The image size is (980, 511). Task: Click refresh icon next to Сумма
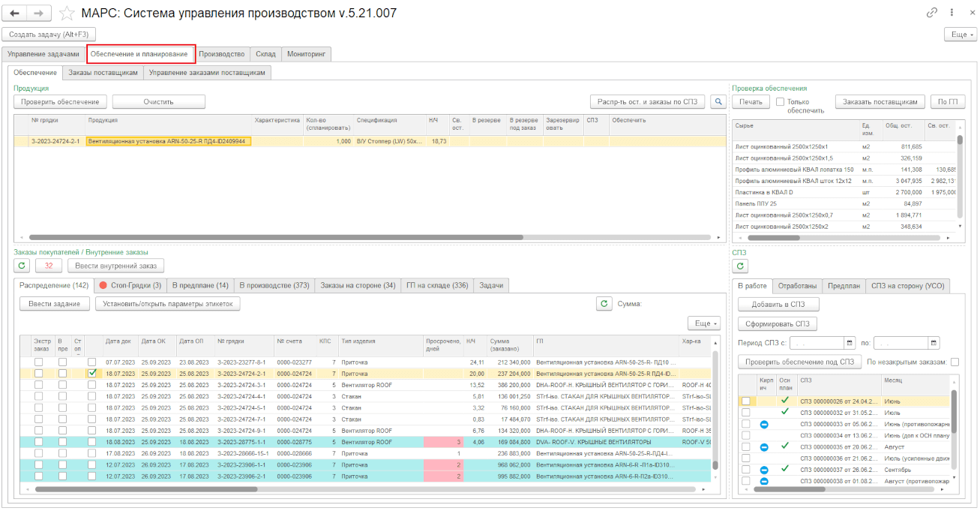604,304
